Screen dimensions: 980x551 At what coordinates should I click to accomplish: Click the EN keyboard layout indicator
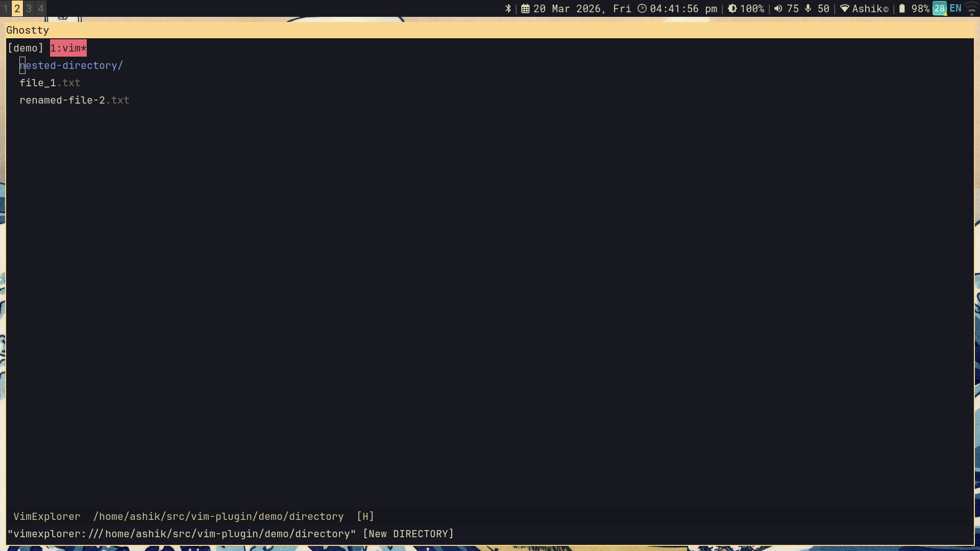click(955, 8)
